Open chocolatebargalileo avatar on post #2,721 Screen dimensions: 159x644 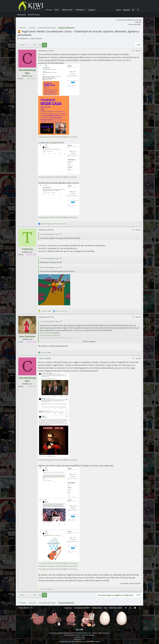coord(27,59)
